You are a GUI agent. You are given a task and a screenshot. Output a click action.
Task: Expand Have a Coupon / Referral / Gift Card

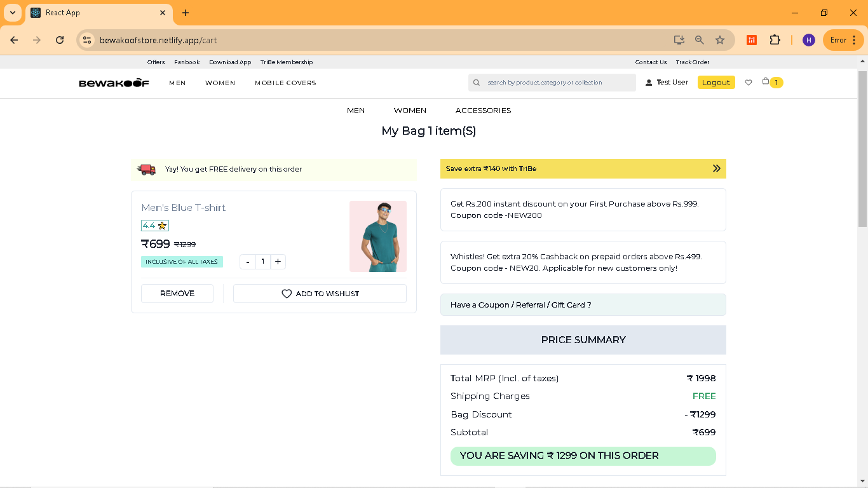point(583,305)
